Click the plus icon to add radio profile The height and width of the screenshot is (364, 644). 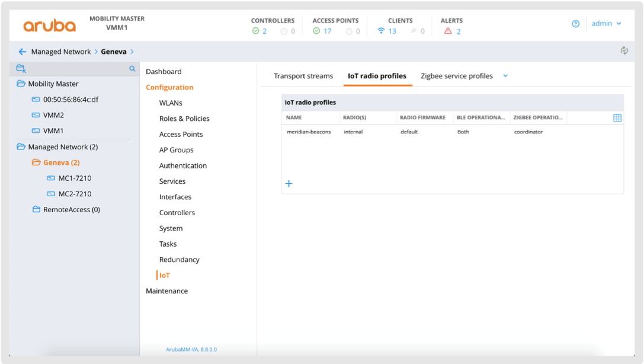click(289, 184)
